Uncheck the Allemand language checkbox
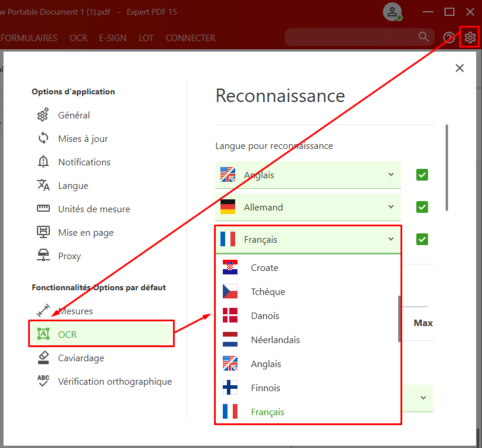482x448 pixels. [x=422, y=207]
